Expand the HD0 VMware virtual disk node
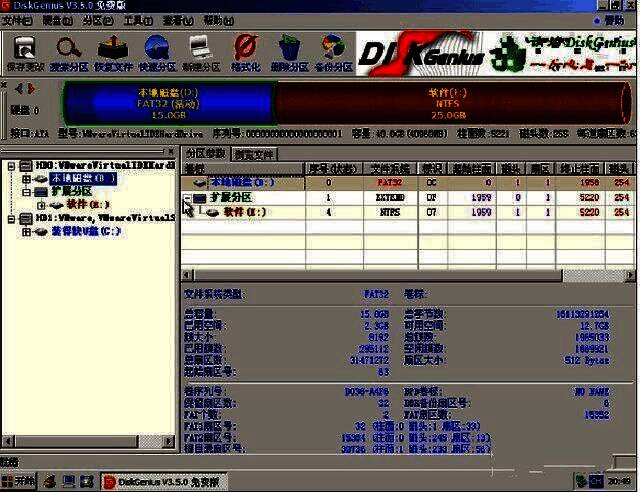This screenshot has width=640, height=492. click(9, 165)
